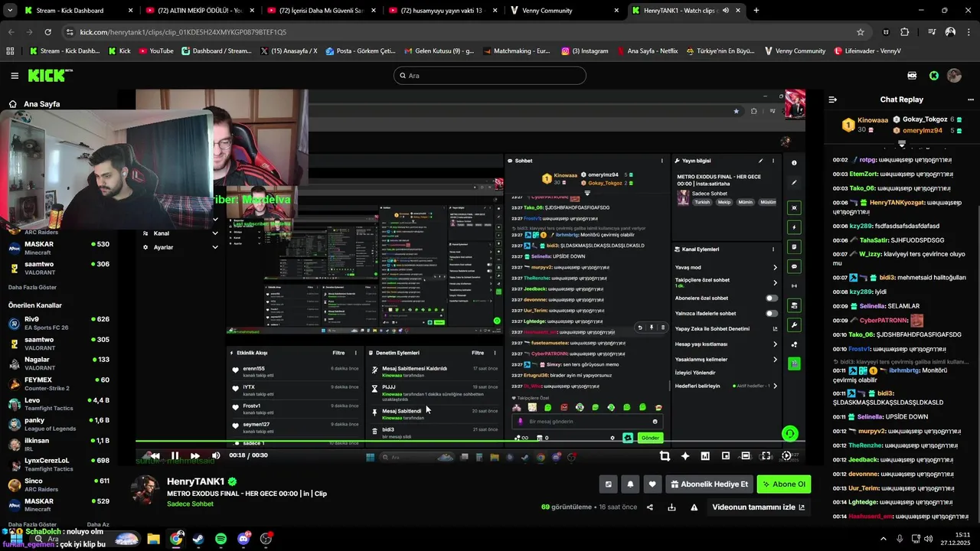Open the playback speed settings icon
Screen dimensions: 980x551
click(786, 456)
